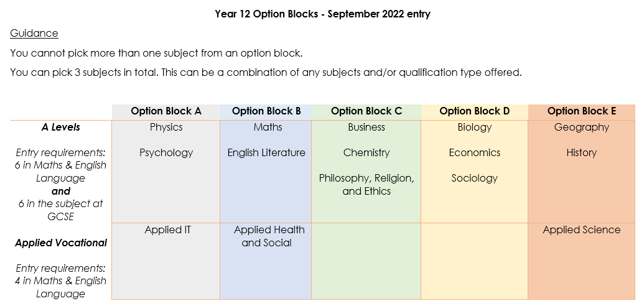The height and width of the screenshot is (306, 644).
Task: Select Applied Health and Social
Action: coord(269,236)
